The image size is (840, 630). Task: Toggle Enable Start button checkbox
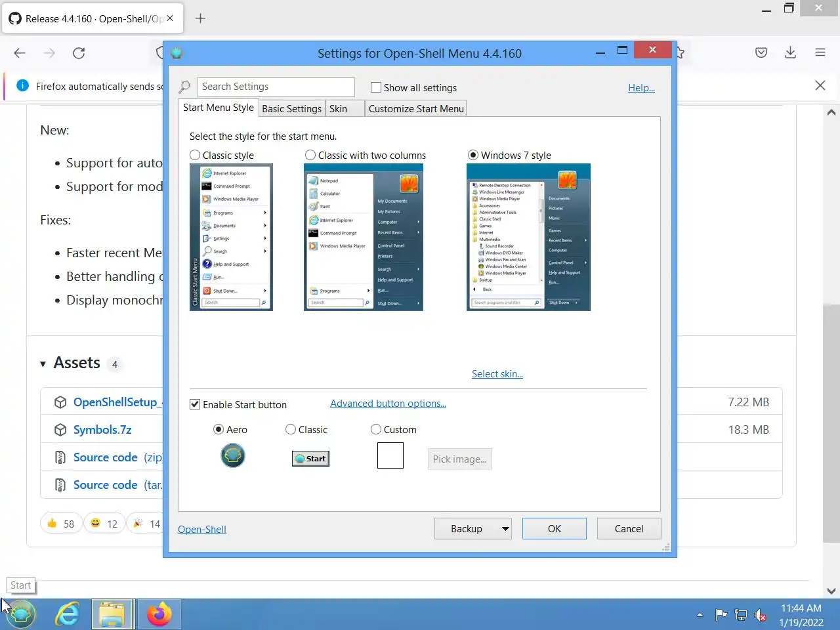pos(195,404)
